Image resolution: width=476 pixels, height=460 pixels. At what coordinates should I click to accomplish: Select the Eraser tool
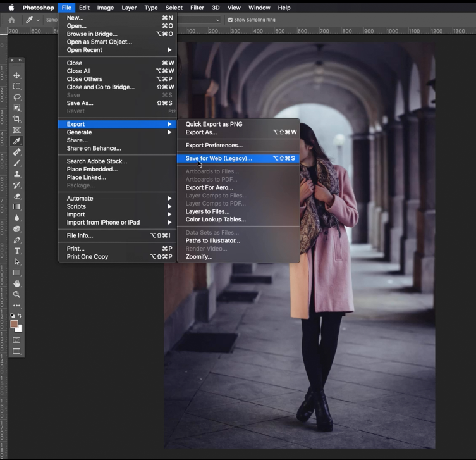click(x=17, y=196)
